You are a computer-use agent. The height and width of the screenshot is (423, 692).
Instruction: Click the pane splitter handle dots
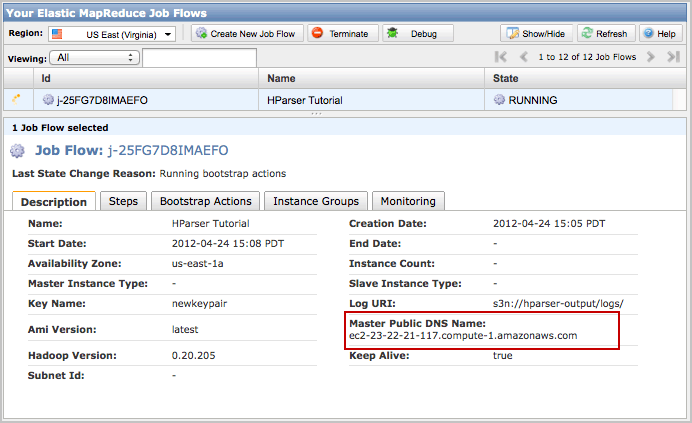coord(316,114)
